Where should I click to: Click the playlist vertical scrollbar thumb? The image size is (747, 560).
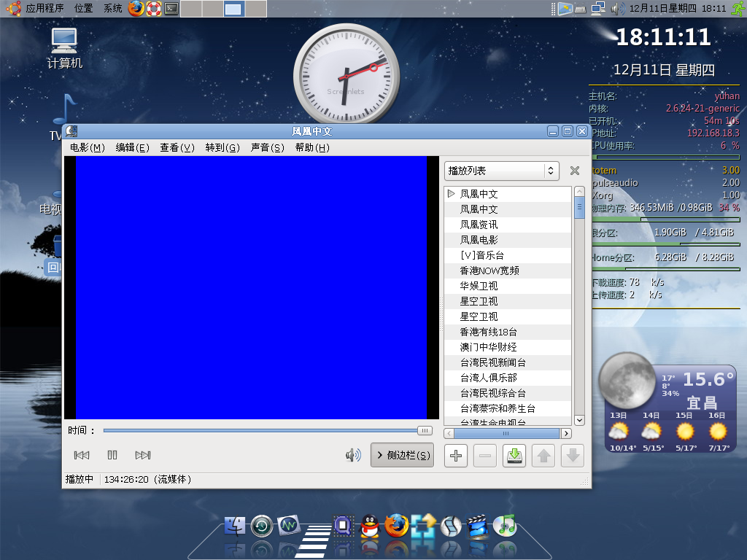point(579,208)
